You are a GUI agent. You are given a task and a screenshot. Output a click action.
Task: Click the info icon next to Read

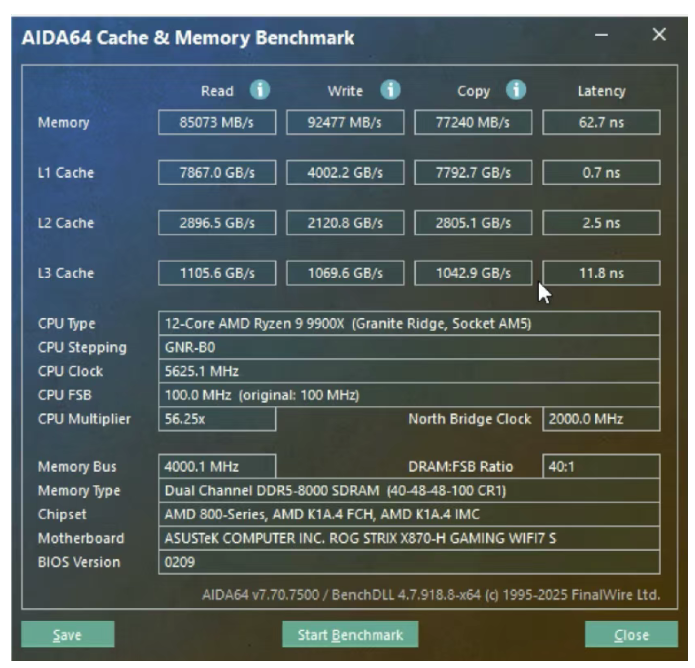[260, 90]
